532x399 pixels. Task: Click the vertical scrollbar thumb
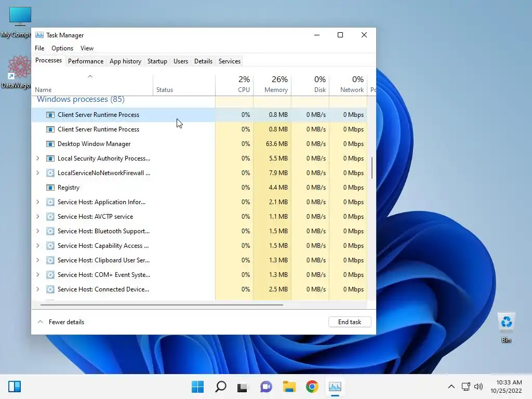tap(372, 168)
